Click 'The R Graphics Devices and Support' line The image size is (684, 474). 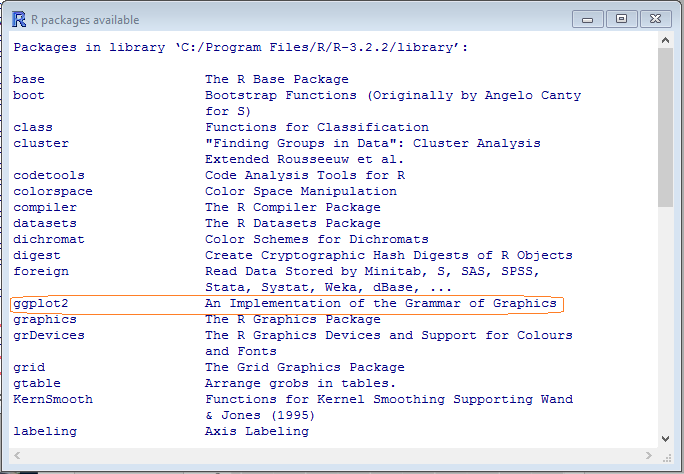pos(389,335)
